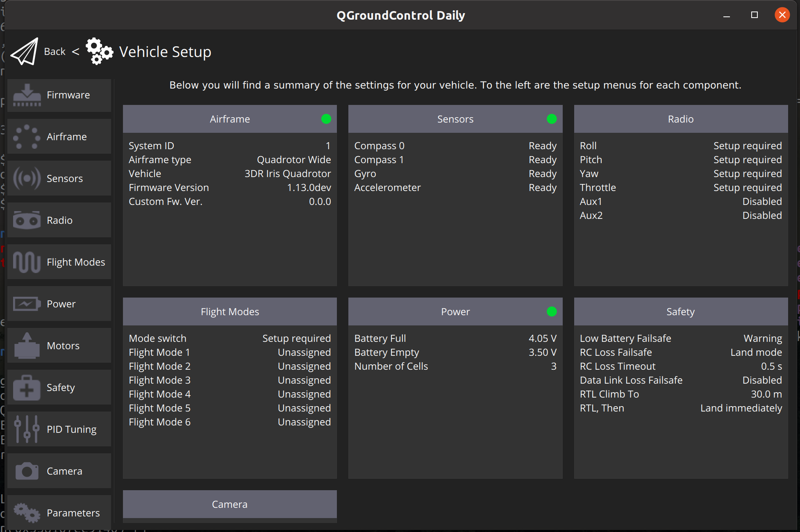Toggle the green Sensors status indicator

(x=550, y=119)
